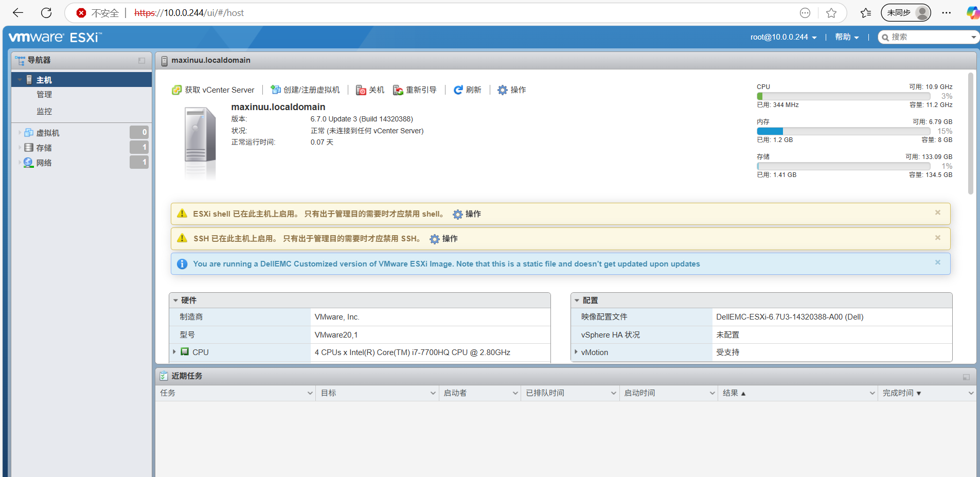The image size is (980, 477).
Task: Dismiss the ESXi shell warning banner
Action: [938, 213]
